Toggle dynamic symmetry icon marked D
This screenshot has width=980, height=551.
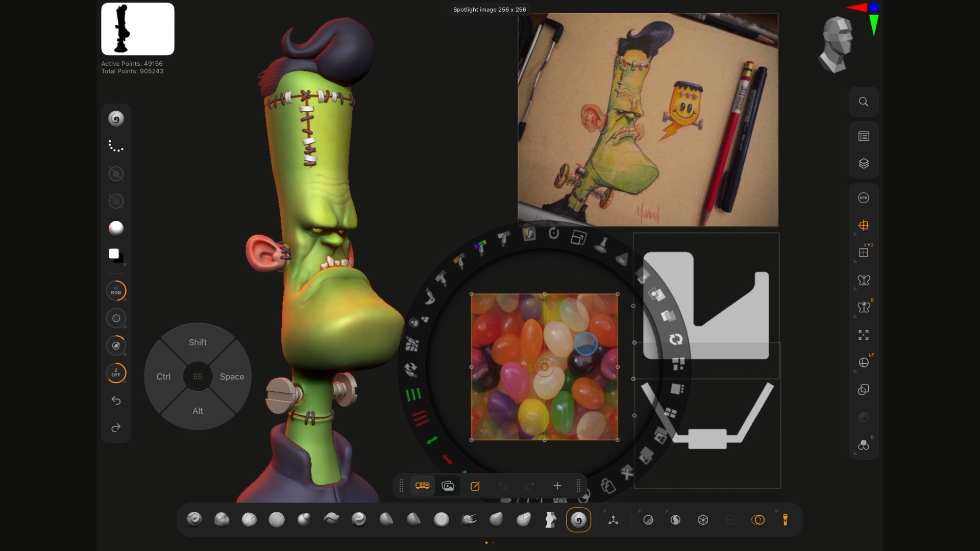(864, 307)
